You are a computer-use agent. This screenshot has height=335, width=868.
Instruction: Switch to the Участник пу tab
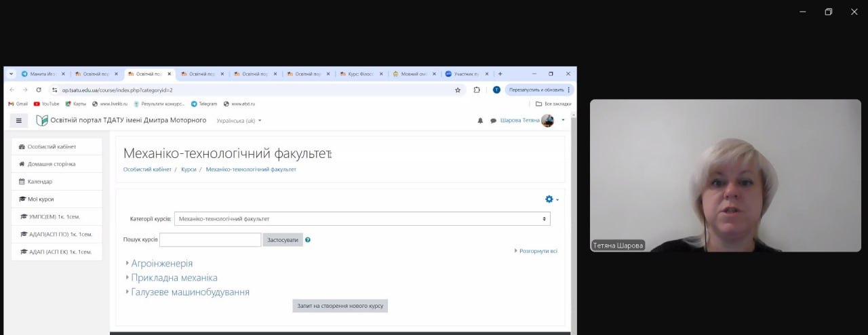coord(467,74)
